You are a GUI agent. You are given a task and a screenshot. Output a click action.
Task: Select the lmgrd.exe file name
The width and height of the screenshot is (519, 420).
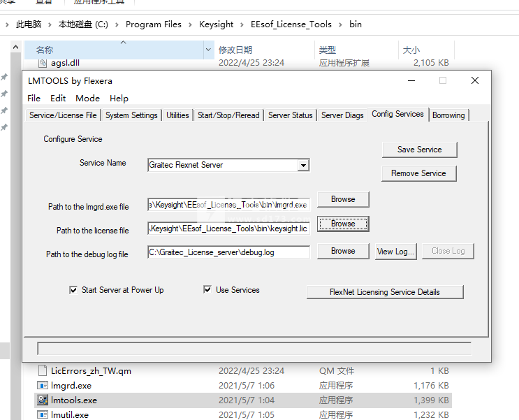[x=71, y=386]
